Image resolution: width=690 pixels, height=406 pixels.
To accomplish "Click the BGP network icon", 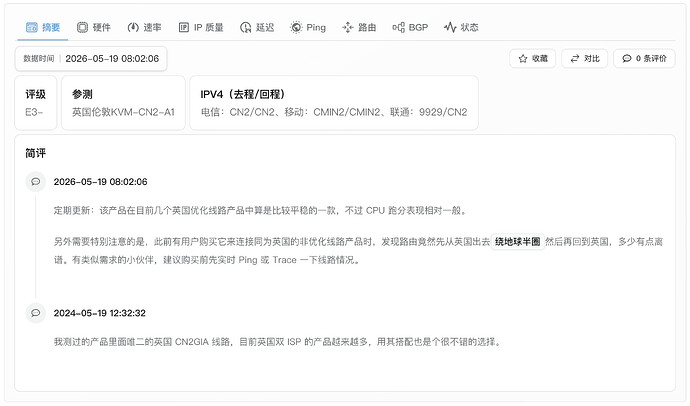I will coord(398,27).
